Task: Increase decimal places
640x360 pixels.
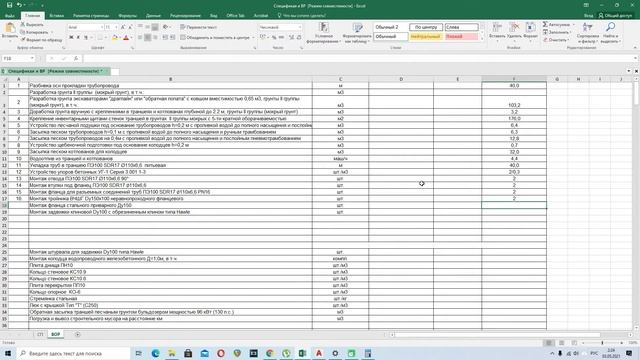Action: point(291,38)
